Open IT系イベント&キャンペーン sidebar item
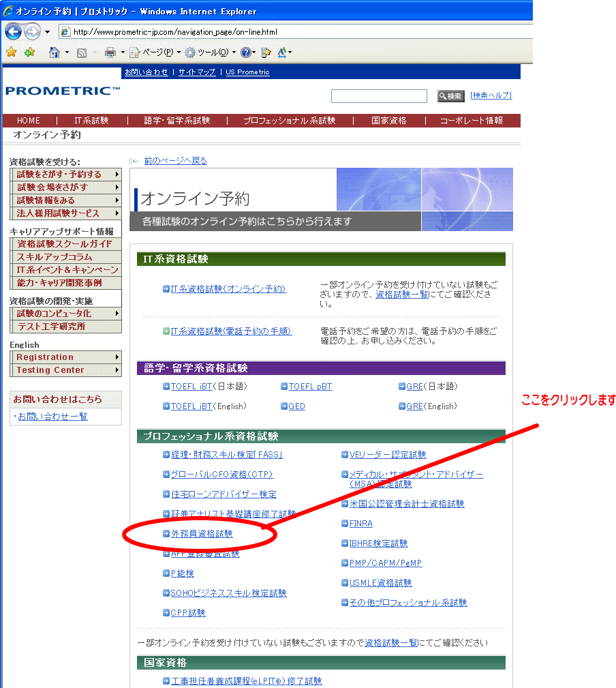616x688 pixels. tap(66, 270)
